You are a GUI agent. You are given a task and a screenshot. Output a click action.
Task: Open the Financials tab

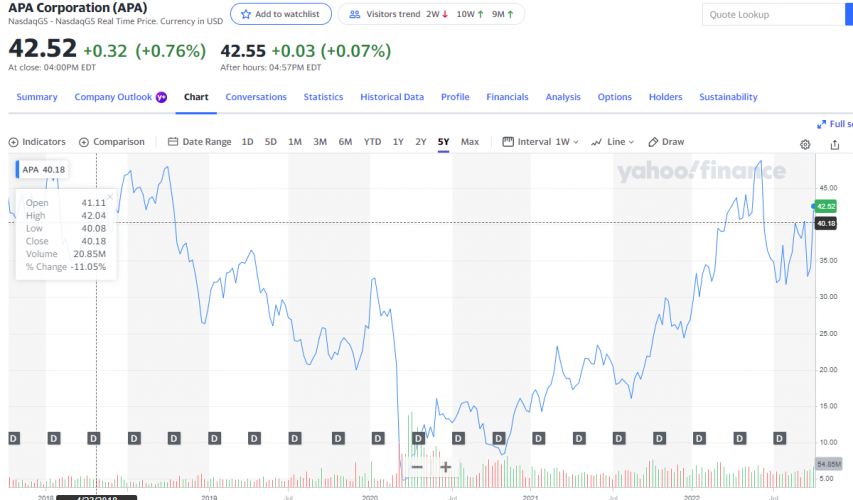[x=507, y=97]
